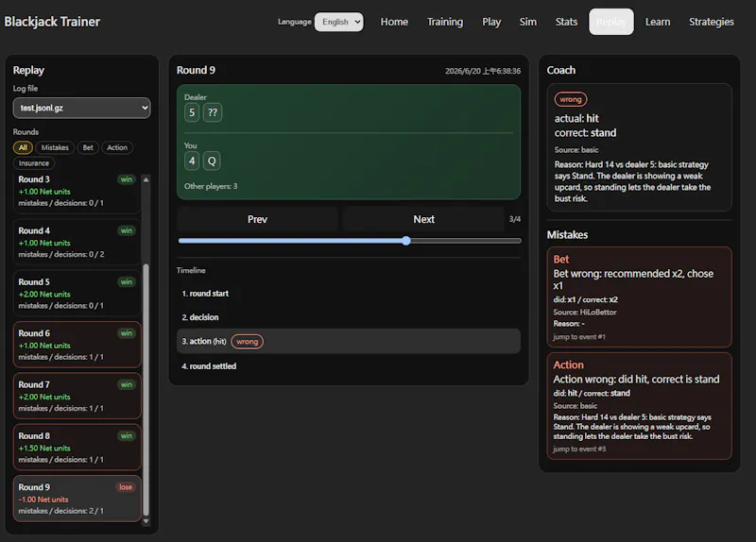Click the lose badge on Round 9

[x=126, y=487]
